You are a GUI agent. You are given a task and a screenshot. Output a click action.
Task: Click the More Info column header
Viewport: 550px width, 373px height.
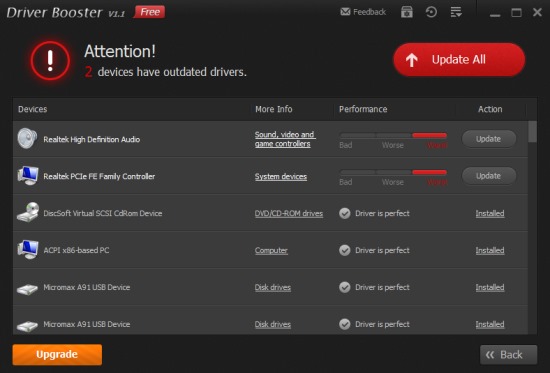[x=274, y=109]
